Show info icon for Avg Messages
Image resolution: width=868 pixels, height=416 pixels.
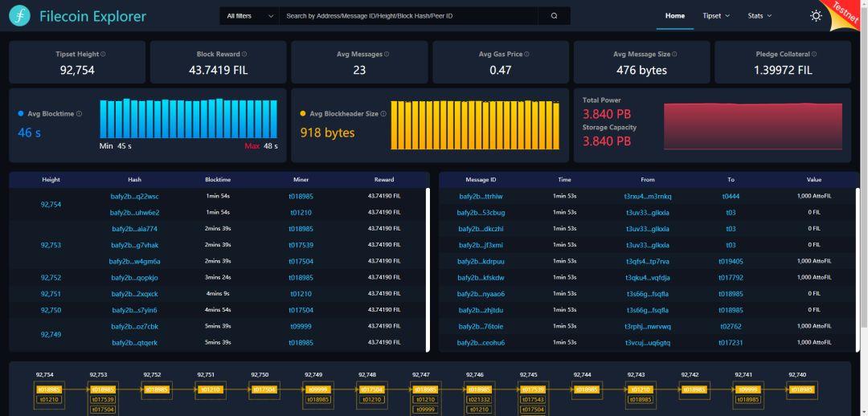pos(387,55)
